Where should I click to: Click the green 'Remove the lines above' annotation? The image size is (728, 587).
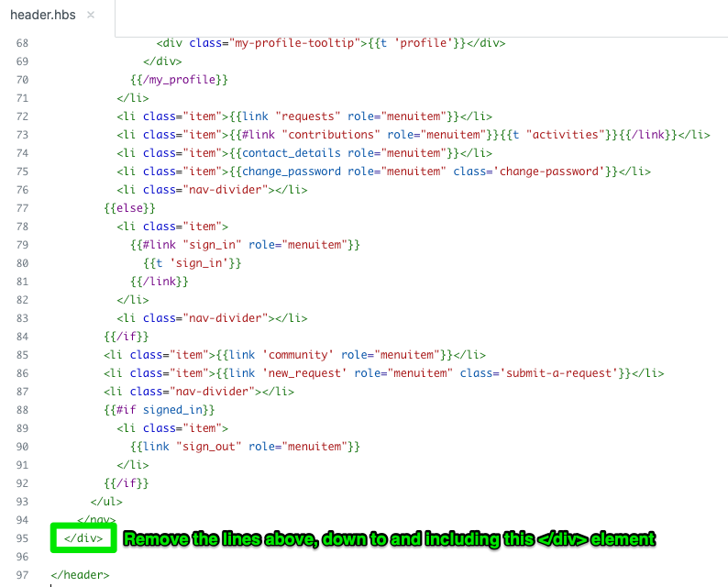[390, 539]
